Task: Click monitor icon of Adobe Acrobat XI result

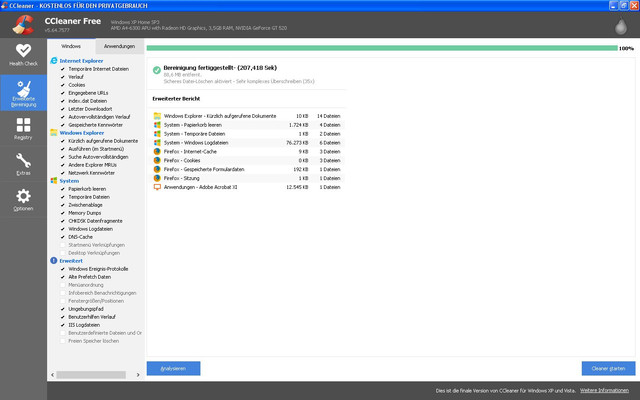Action: tap(157, 187)
